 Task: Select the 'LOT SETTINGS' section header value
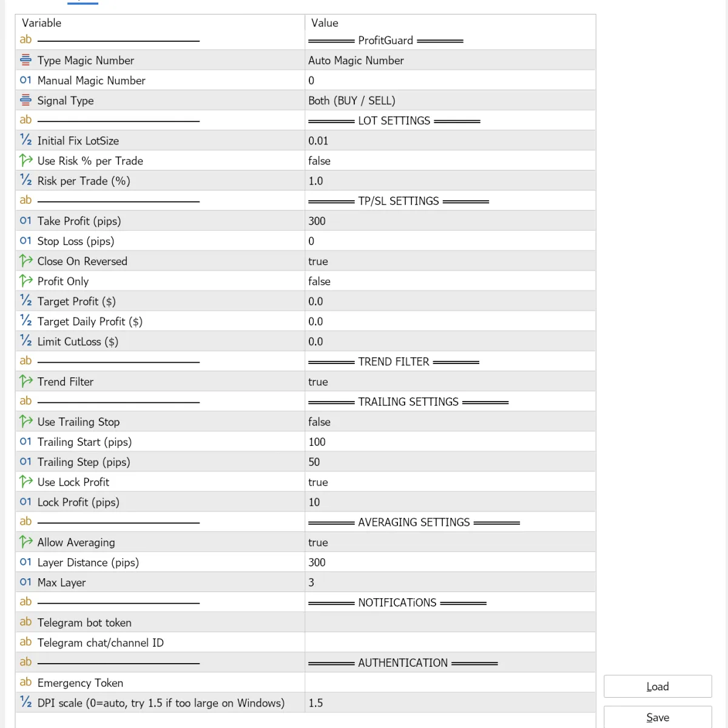pyautogui.click(x=394, y=121)
